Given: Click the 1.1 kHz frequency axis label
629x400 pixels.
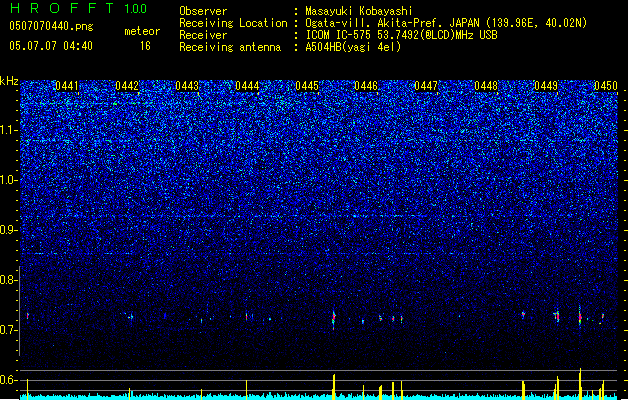Looking at the screenshot, I should 9,130.
